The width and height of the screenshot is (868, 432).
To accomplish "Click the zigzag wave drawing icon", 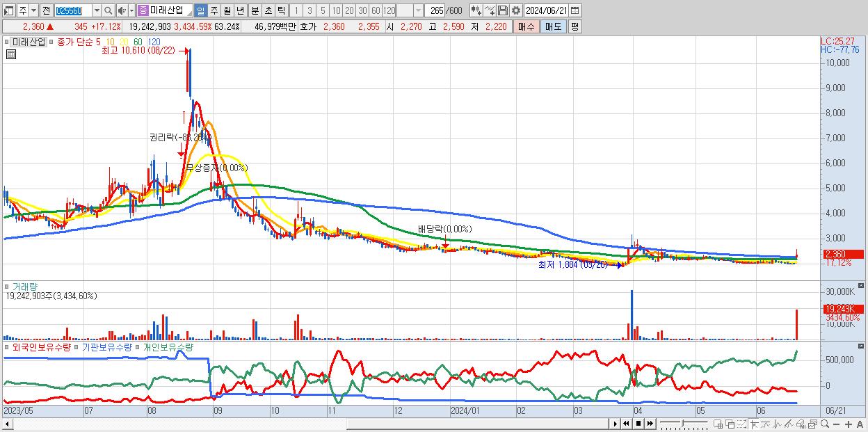I will 778,424.
